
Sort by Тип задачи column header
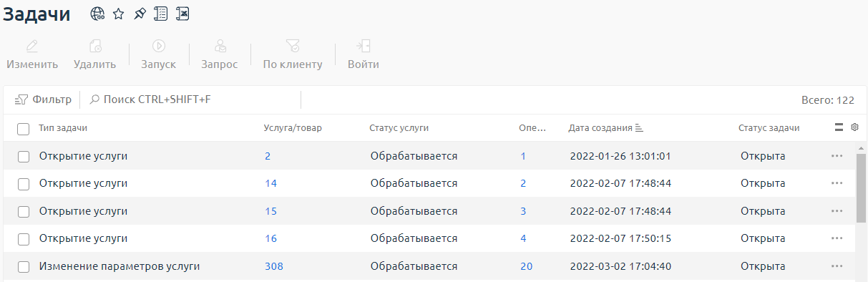63,128
